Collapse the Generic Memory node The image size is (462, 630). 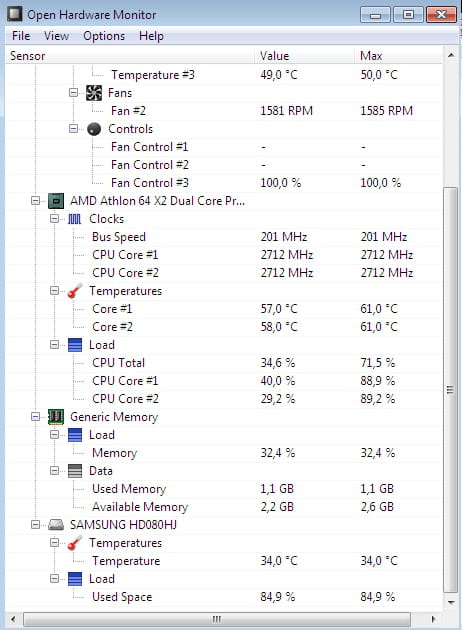tap(35, 416)
